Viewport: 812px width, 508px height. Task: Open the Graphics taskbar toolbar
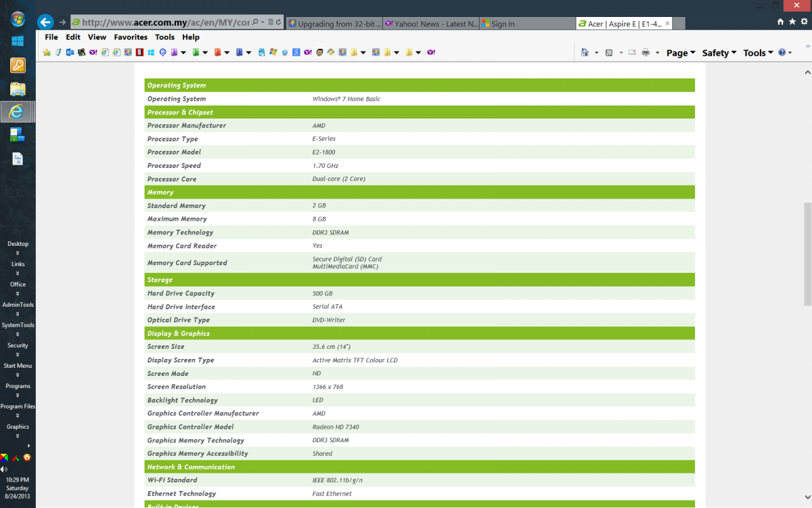point(18,427)
